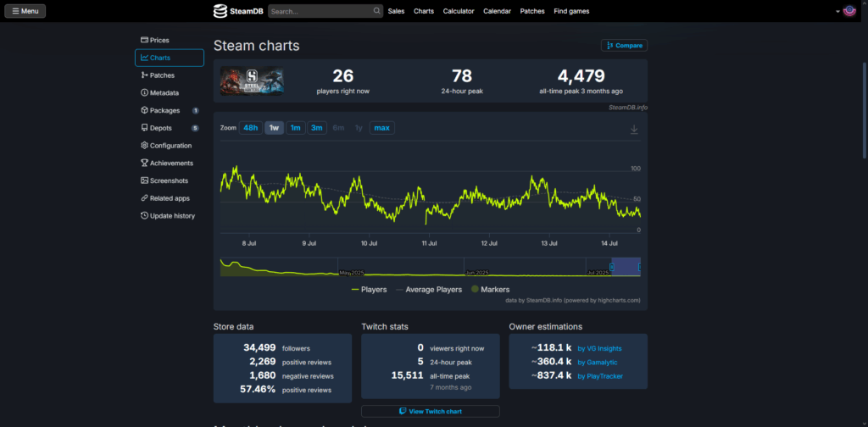This screenshot has width=868, height=427.
Task: Click the SteamDB logo
Action: tap(238, 11)
